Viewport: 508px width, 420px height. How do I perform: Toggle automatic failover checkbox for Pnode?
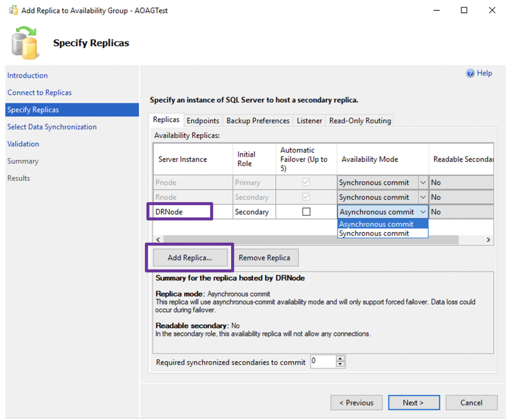click(x=306, y=182)
